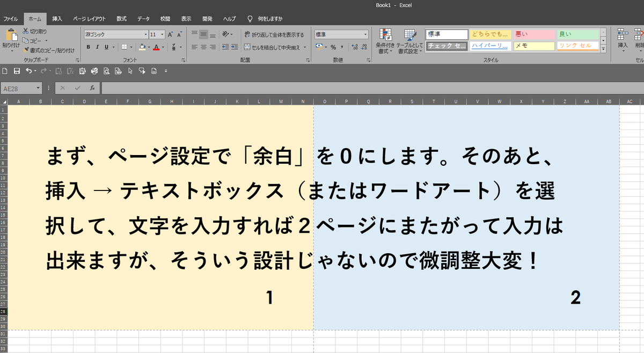
Task: Click 折り返して全体を表示する wrap text
Action: pos(274,34)
